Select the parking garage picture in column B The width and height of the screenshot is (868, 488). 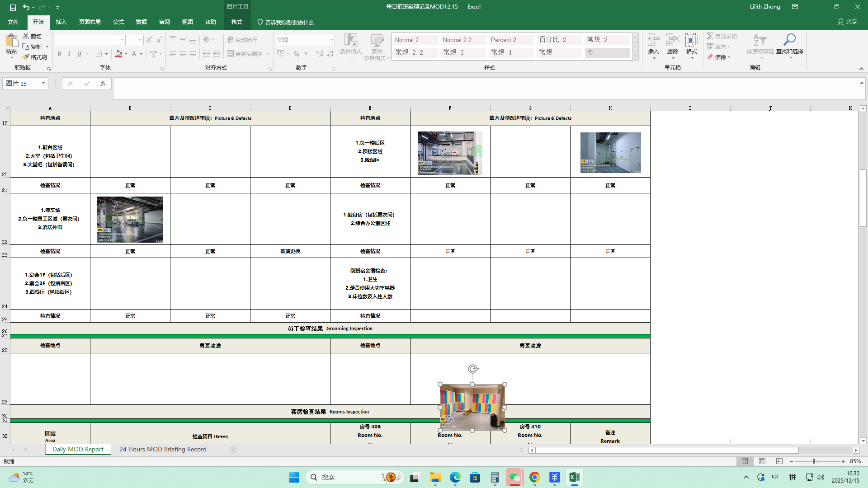pos(130,220)
